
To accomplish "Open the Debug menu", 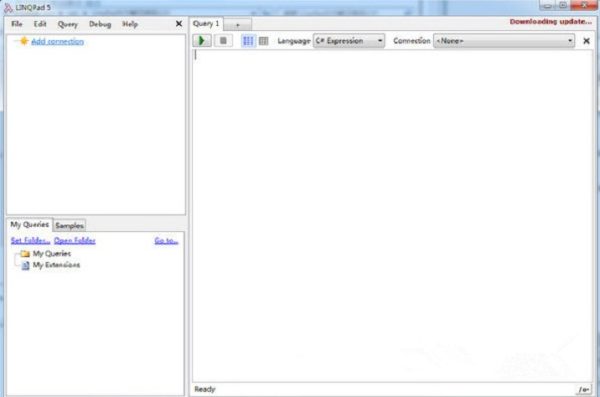I will (x=100, y=24).
